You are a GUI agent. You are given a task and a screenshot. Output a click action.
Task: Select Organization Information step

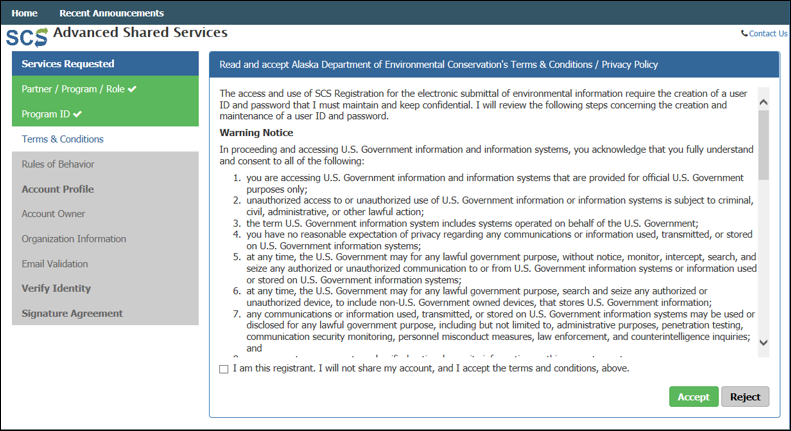pos(74,239)
